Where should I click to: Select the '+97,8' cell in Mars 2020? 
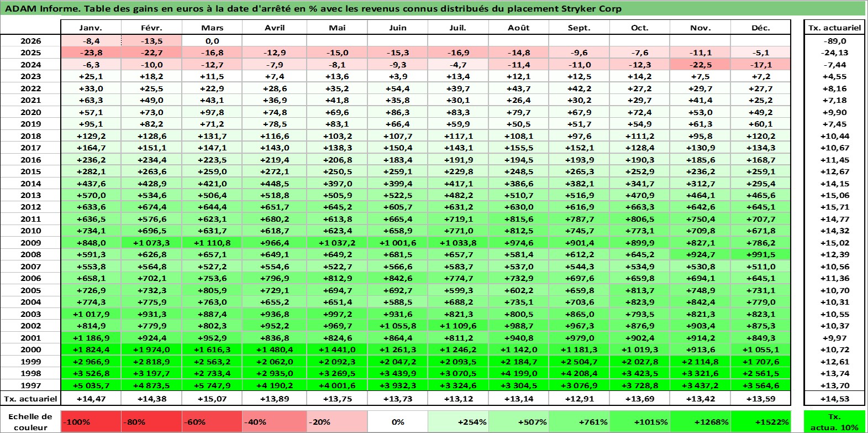(x=212, y=112)
